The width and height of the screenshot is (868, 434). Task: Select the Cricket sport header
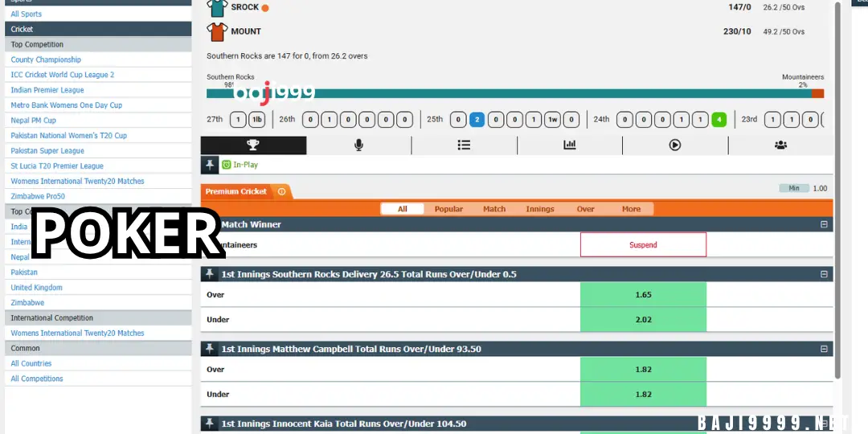coord(98,30)
